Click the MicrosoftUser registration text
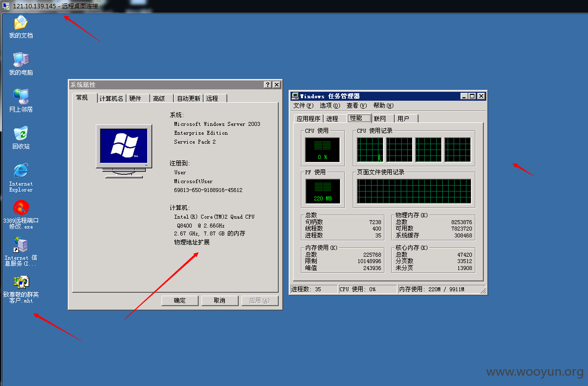Viewport: 588px width, 386px height. click(x=193, y=181)
